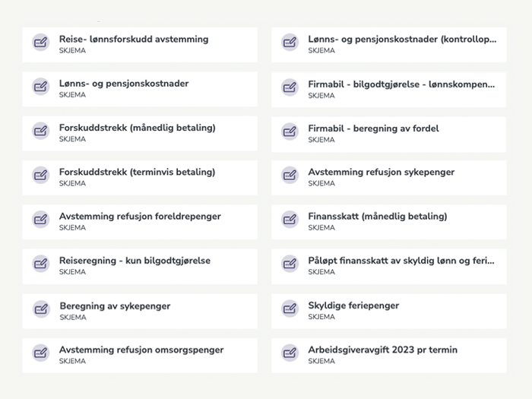Open Avstemming refusjon foreldrepenger form

(140, 217)
